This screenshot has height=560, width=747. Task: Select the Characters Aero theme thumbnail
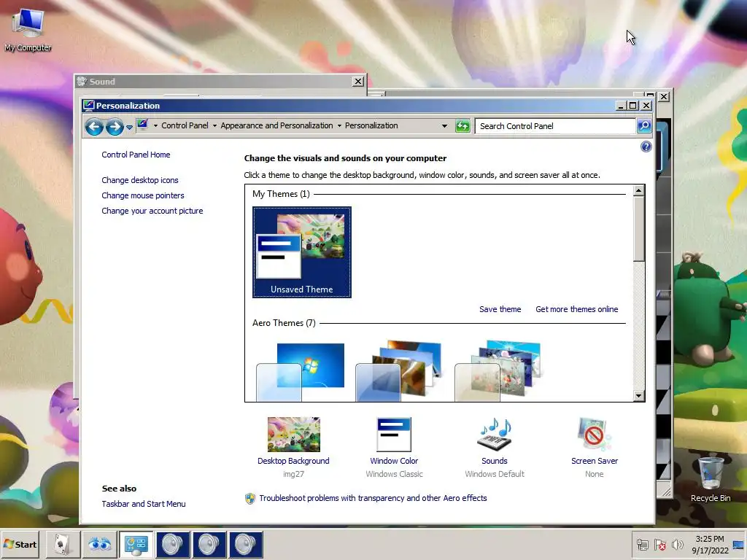click(498, 370)
